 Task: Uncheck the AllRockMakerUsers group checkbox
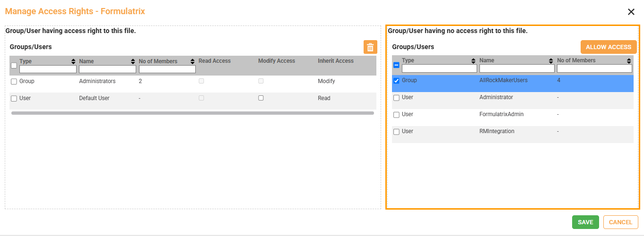[x=397, y=81]
